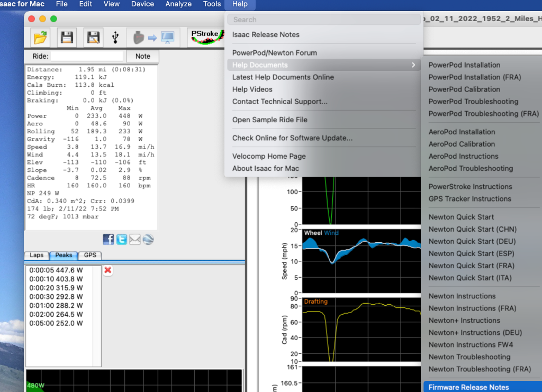Open PowerPod Calibration document
542x392 pixels.
click(464, 89)
